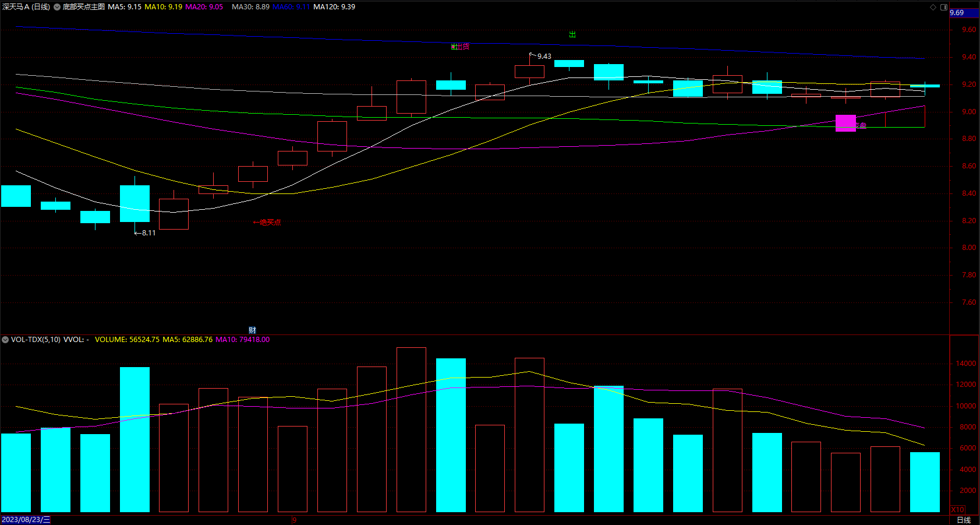Click the green 出 marker near the top
Image resolution: width=980 pixels, height=525 pixels.
click(x=572, y=34)
